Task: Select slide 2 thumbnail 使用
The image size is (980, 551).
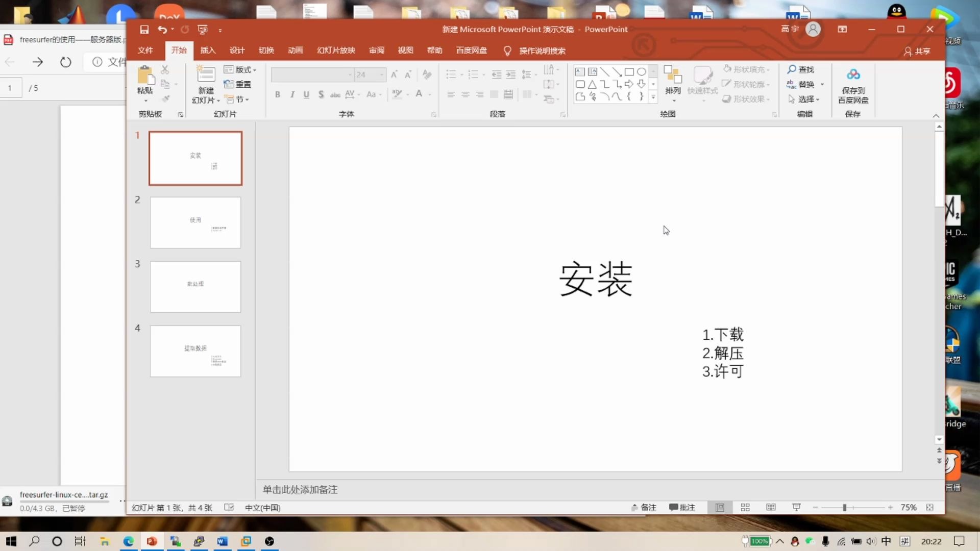Action: pyautogui.click(x=195, y=223)
